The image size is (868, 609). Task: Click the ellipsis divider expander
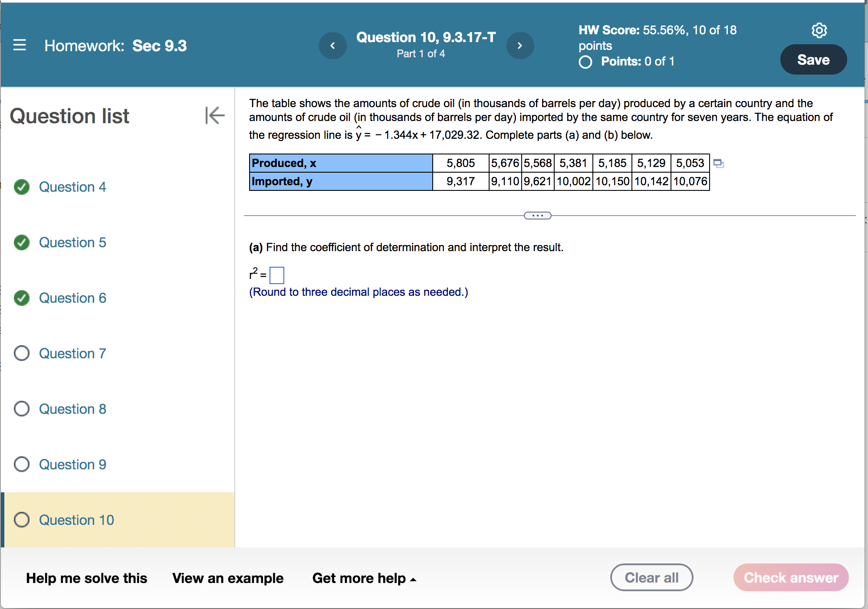coord(537,216)
